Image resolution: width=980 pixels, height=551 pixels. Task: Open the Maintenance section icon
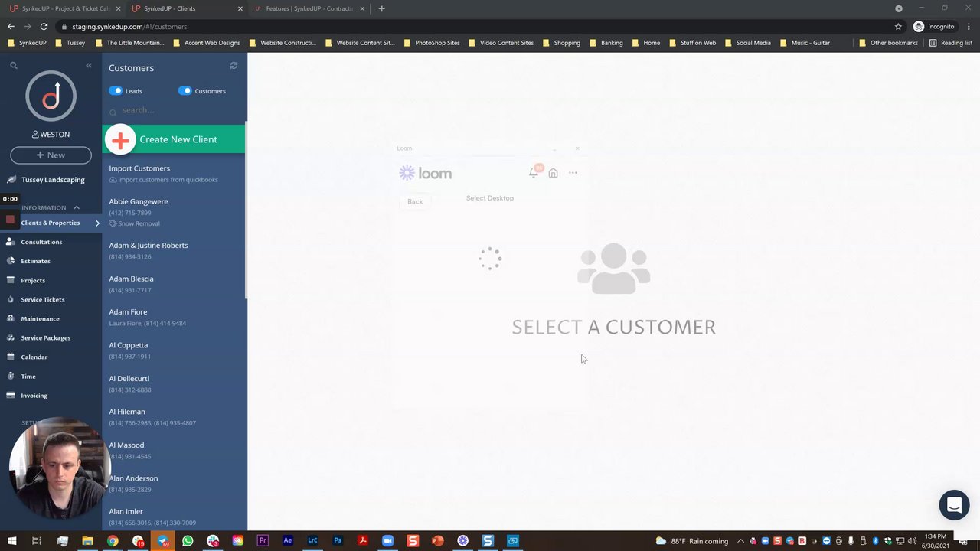click(11, 318)
